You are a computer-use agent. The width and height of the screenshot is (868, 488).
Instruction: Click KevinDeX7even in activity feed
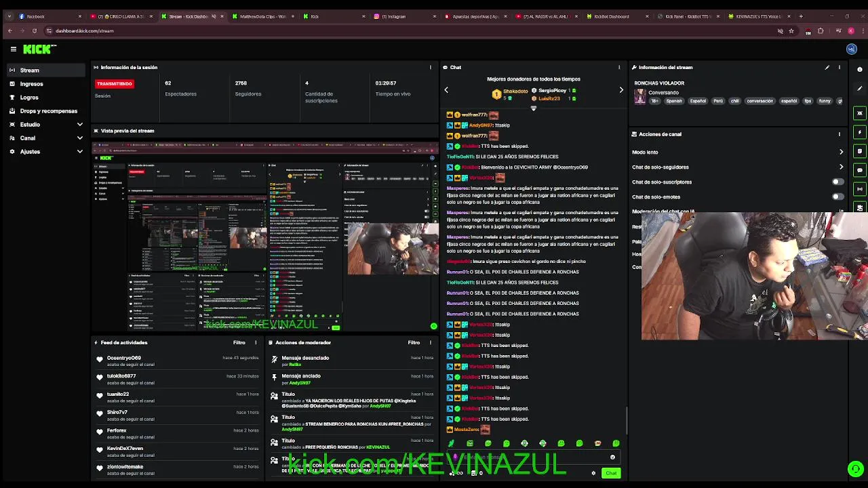pyautogui.click(x=125, y=449)
